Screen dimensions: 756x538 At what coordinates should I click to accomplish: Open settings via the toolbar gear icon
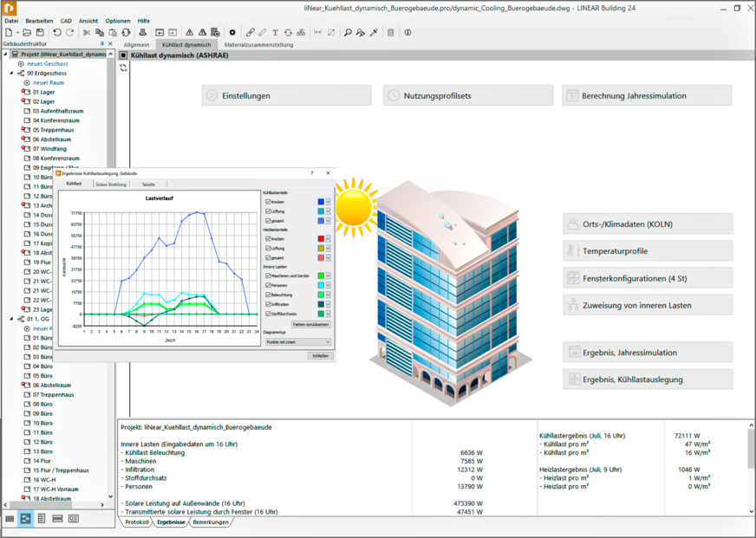point(232,32)
